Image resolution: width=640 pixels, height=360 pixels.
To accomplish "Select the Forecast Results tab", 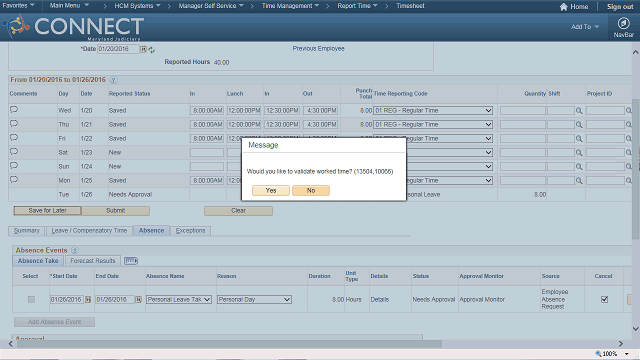I will click(93, 260).
